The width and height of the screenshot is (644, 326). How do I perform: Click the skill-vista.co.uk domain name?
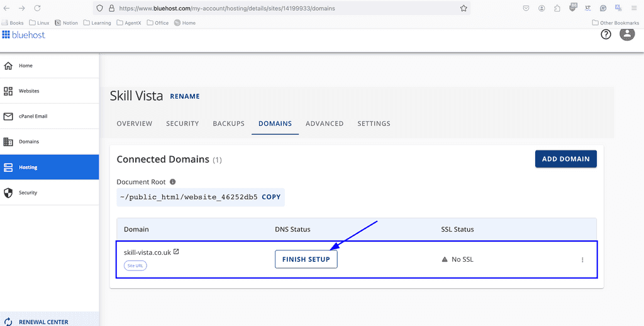(147, 252)
